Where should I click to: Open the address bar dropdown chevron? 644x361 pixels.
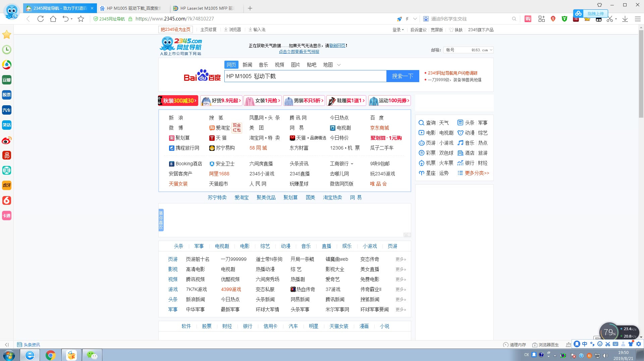point(415,19)
